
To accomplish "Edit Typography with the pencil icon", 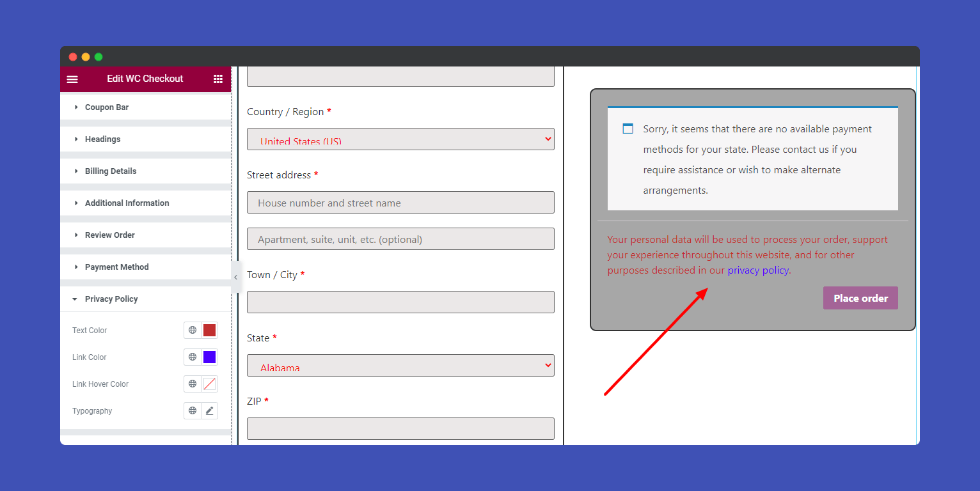I will point(209,411).
